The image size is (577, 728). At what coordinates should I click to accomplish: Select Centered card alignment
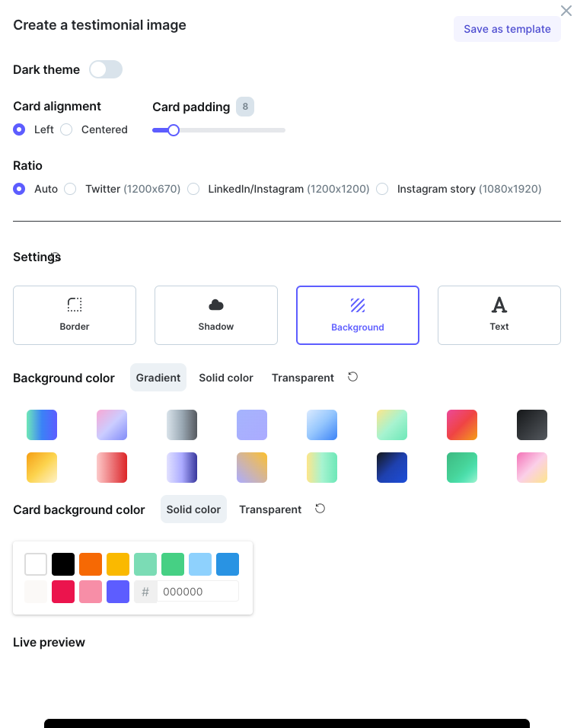click(x=67, y=129)
